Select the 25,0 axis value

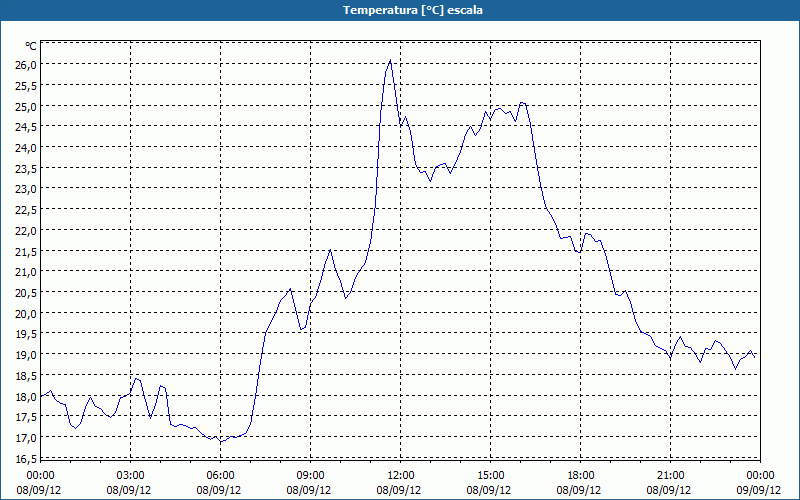[x=26, y=106]
